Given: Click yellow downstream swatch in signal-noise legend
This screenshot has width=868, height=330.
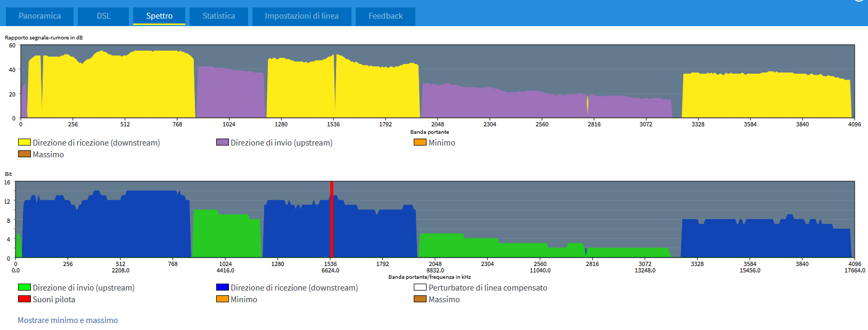Looking at the screenshot, I should pos(24,142).
